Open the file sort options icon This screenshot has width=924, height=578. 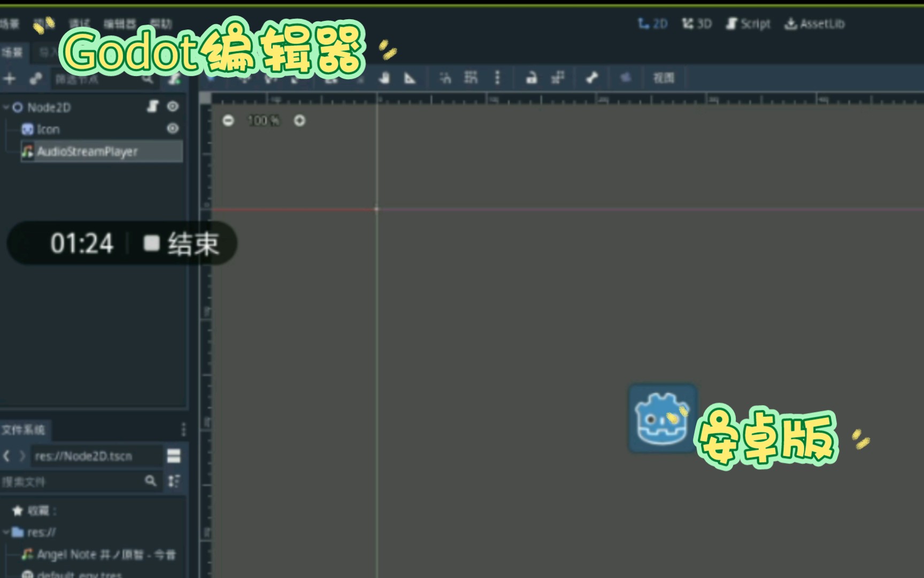coord(174,481)
